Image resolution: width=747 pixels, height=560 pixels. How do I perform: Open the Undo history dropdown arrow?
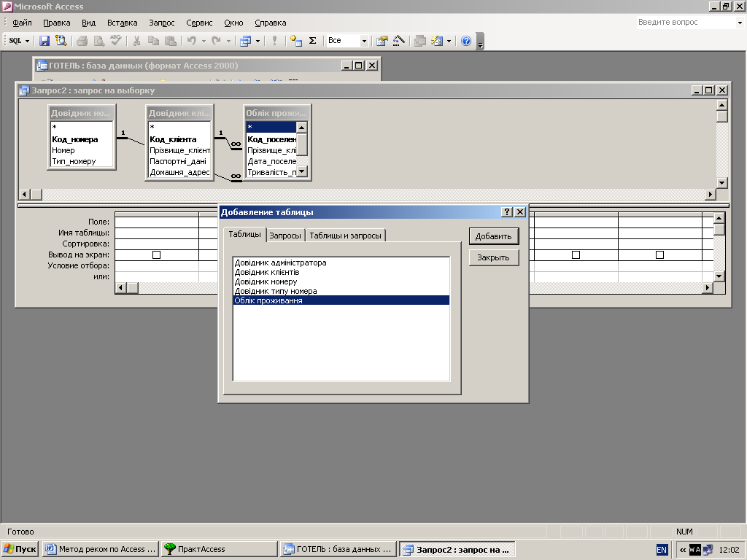click(x=204, y=41)
